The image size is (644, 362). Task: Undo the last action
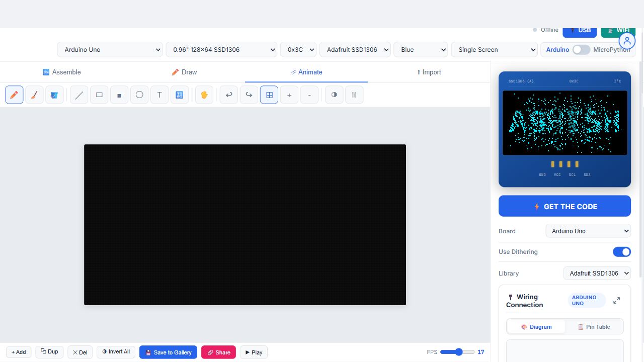(x=229, y=95)
